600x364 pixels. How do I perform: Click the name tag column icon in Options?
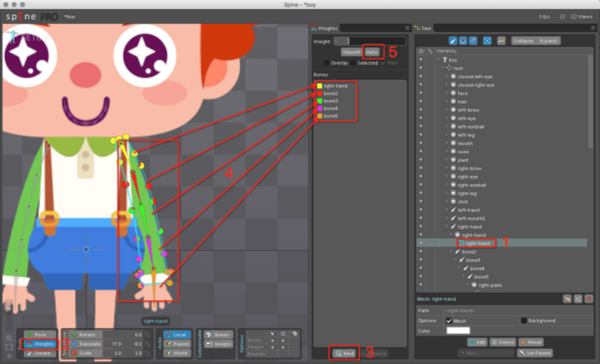tap(294, 334)
